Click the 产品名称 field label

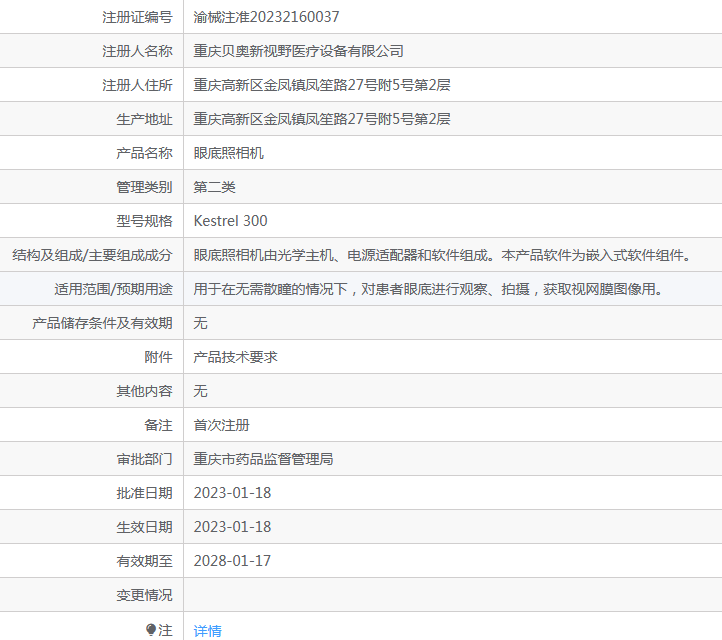click(144, 153)
